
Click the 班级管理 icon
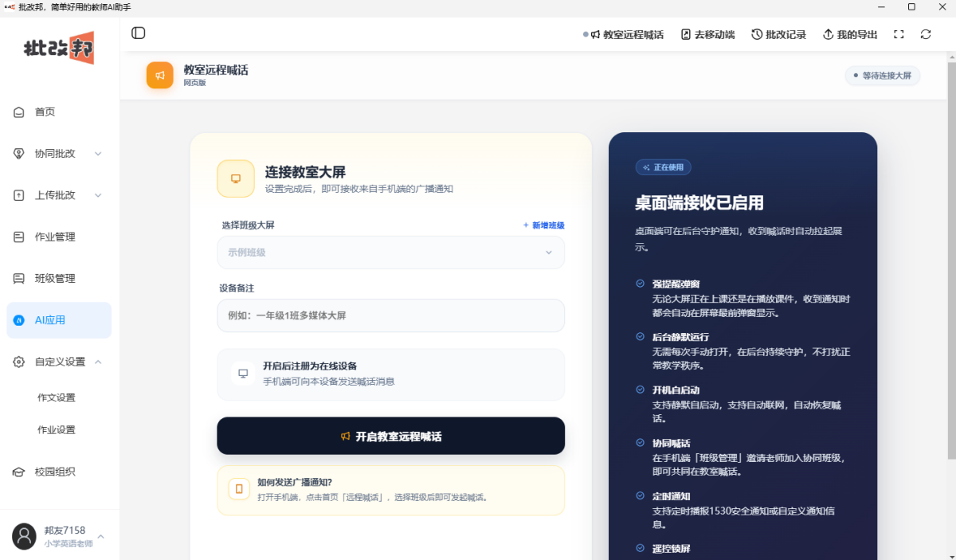point(19,278)
